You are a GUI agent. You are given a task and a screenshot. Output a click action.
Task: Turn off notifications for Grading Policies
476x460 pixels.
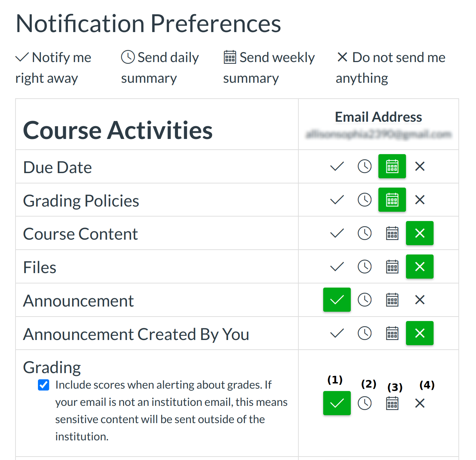click(x=420, y=200)
